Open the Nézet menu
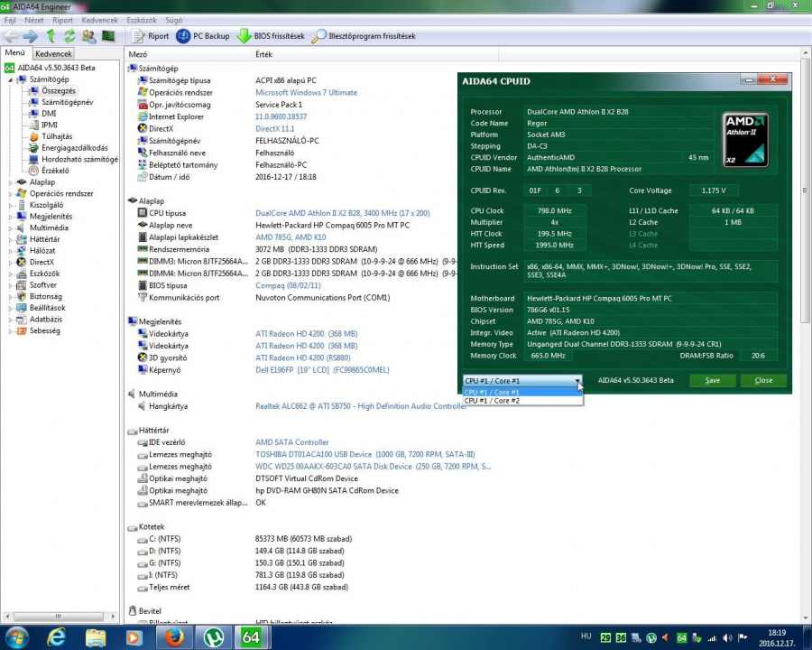Image resolution: width=812 pixels, height=650 pixels. (33, 20)
